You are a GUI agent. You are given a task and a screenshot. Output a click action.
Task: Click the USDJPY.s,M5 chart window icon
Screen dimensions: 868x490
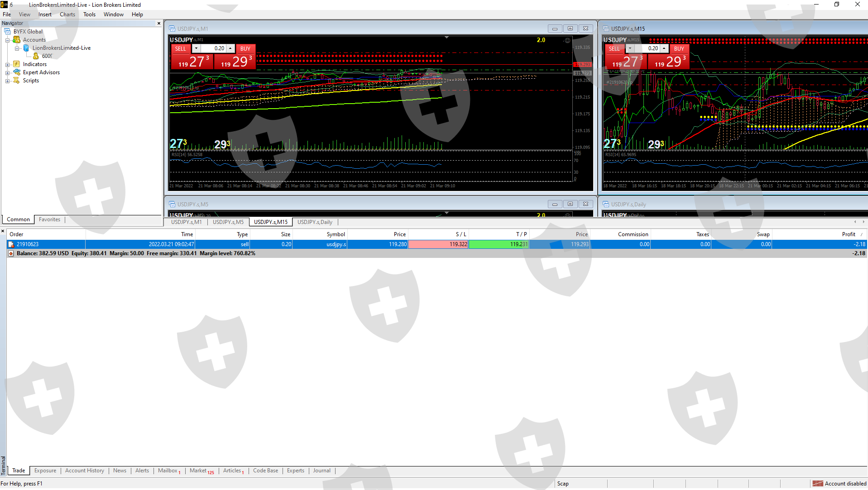pos(172,204)
